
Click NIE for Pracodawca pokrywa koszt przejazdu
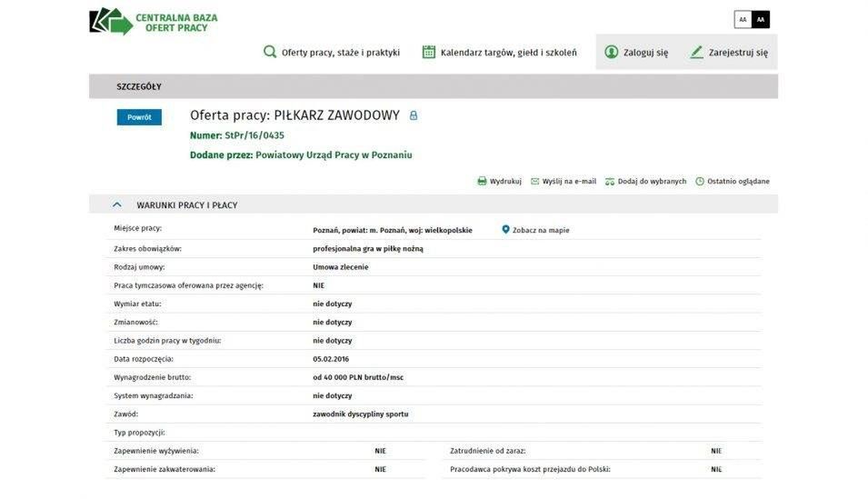pos(716,469)
